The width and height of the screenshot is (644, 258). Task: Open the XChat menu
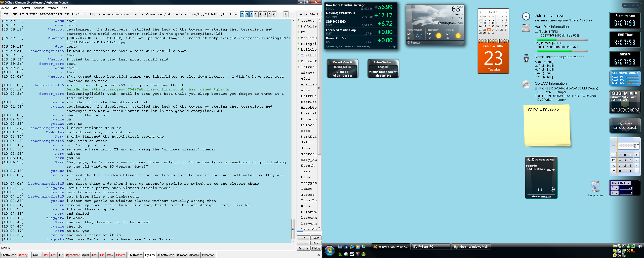[x=5, y=8]
